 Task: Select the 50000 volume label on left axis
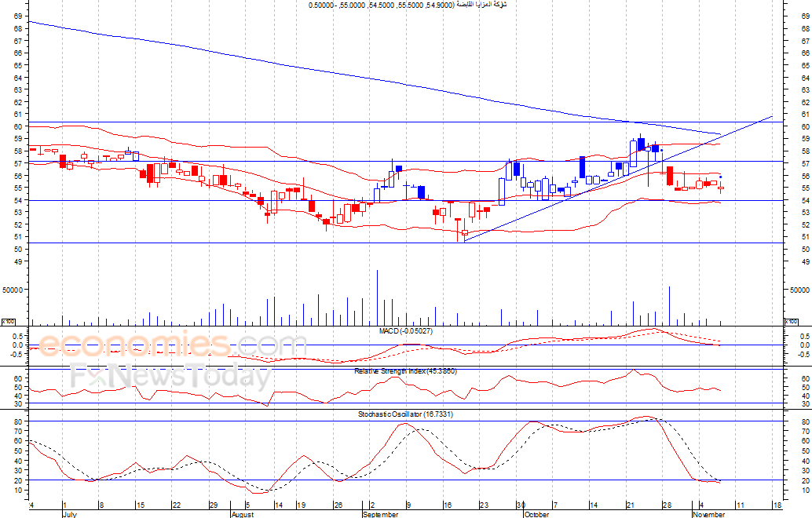pyautogui.click(x=13, y=290)
